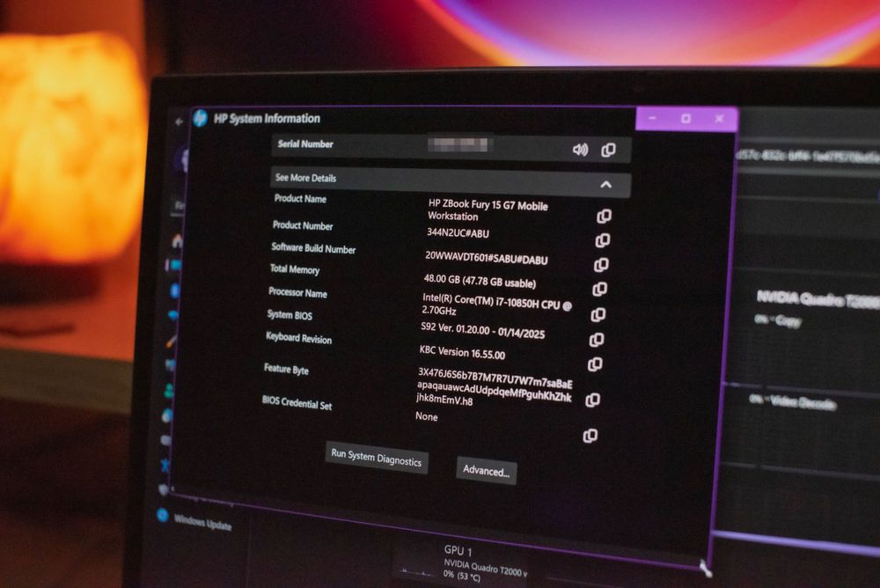Read the serial number aloud with speaker icon
The height and width of the screenshot is (588, 880).
coord(580,150)
